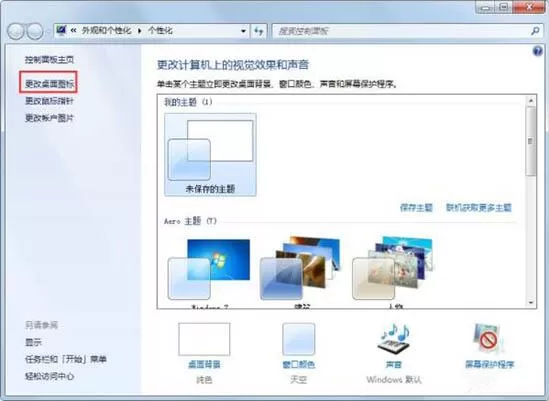Click the theme list scroll down arrow
The image size is (549, 401).
[531, 302]
